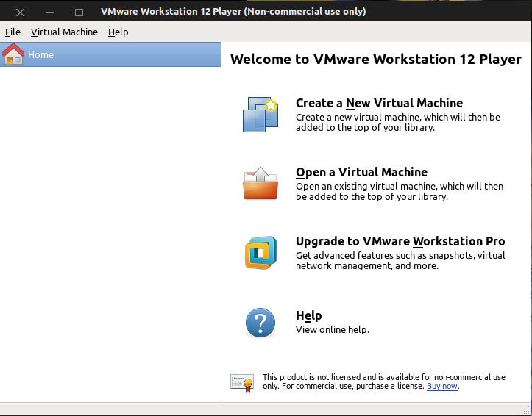The width and height of the screenshot is (532, 416).
Task: Click Upgrade to VMware Workstation Pro heading
Action: point(400,241)
